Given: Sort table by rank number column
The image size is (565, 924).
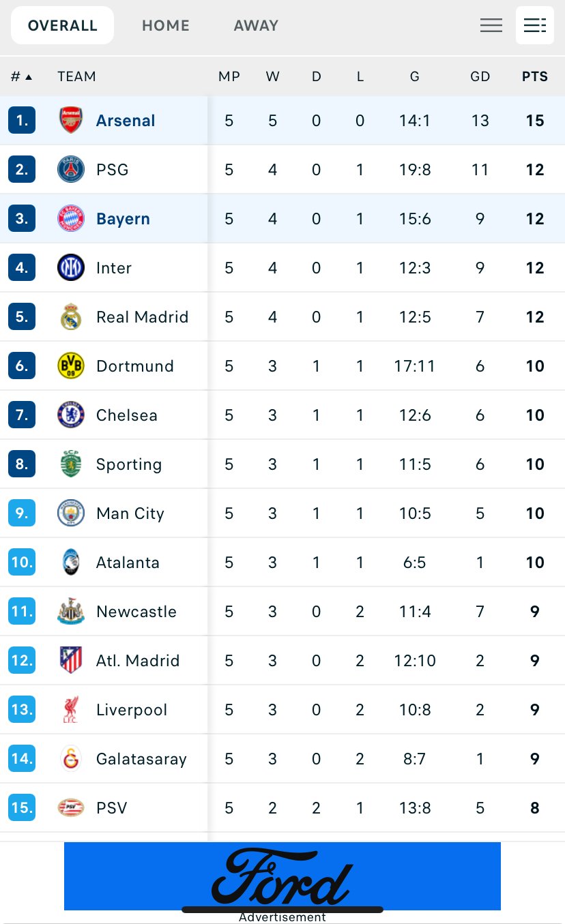Looking at the screenshot, I should pyautogui.click(x=21, y=76).
